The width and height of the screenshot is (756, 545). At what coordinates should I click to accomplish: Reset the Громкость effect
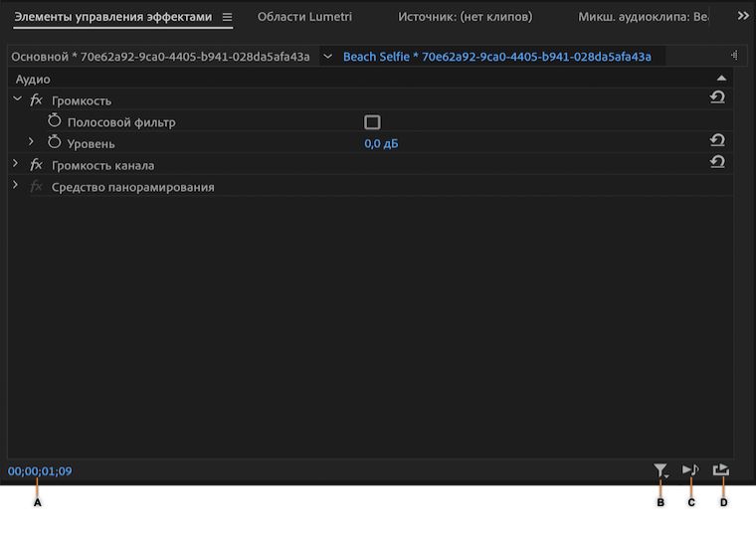pos(717,97)
